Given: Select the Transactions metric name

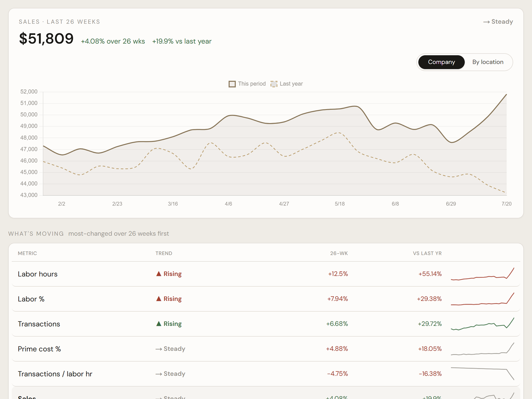Looking at the screenshot, I should click(39, 324).
